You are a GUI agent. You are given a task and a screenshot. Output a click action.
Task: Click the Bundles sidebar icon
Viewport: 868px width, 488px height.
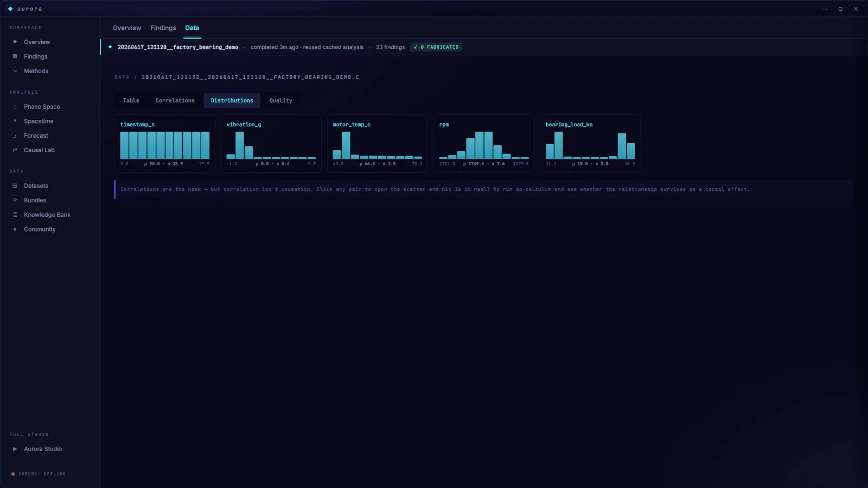pyautogui.click(x=15, y=200)
